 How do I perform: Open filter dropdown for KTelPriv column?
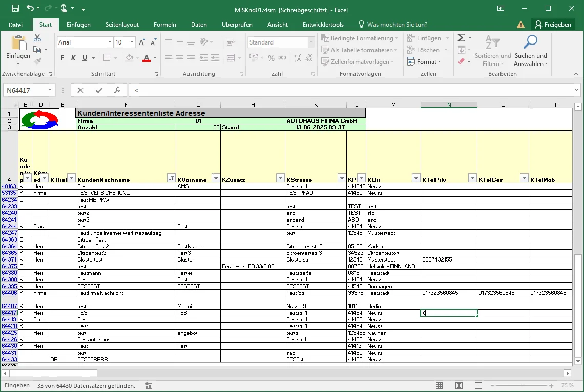472,178
